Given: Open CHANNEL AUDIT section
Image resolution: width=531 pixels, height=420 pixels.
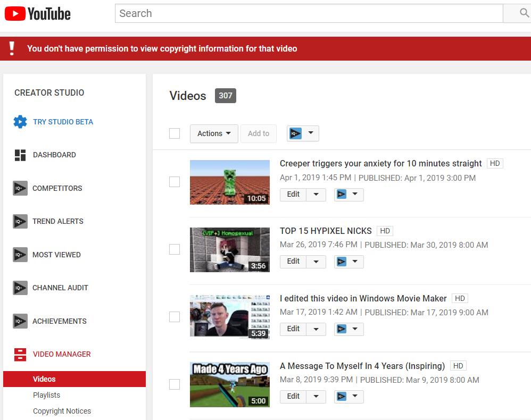Looking at the screenshot, I should (x=60, y=288).
